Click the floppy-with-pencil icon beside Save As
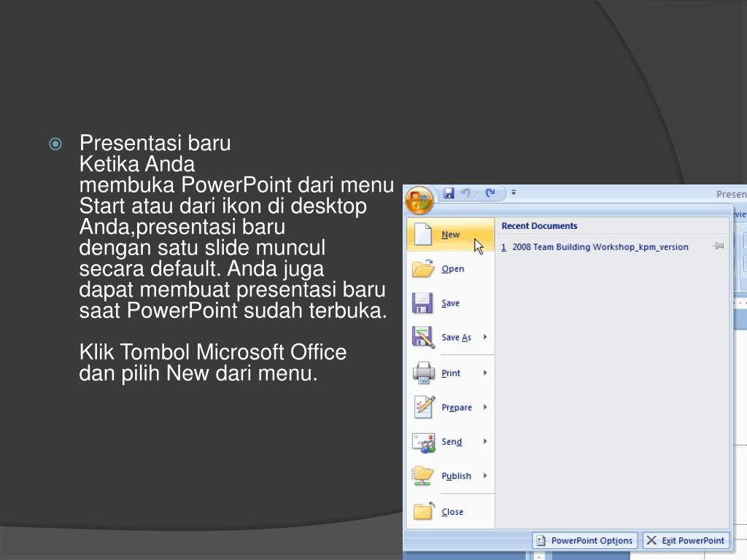This screenshot has width=747, height=560. coord(423,337)
